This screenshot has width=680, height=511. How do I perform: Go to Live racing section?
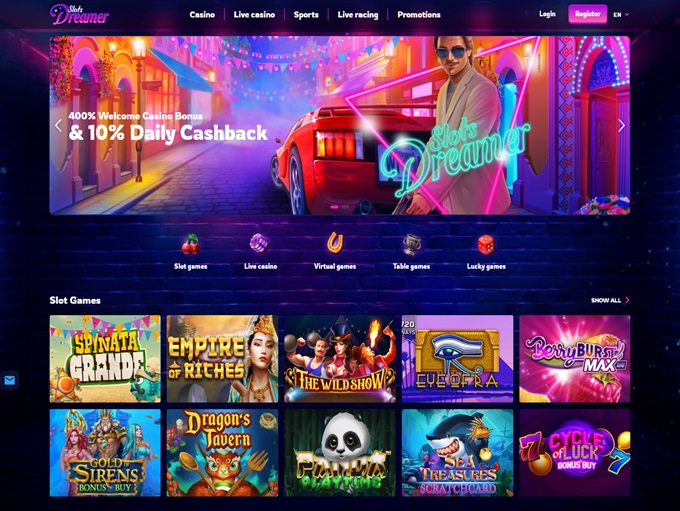(358, 15)
